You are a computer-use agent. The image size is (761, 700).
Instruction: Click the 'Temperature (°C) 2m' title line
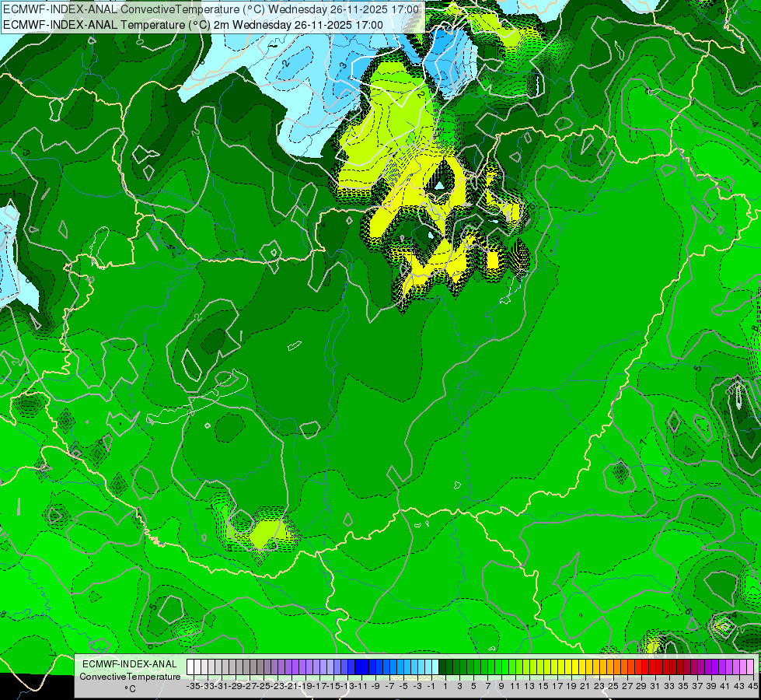193,25
